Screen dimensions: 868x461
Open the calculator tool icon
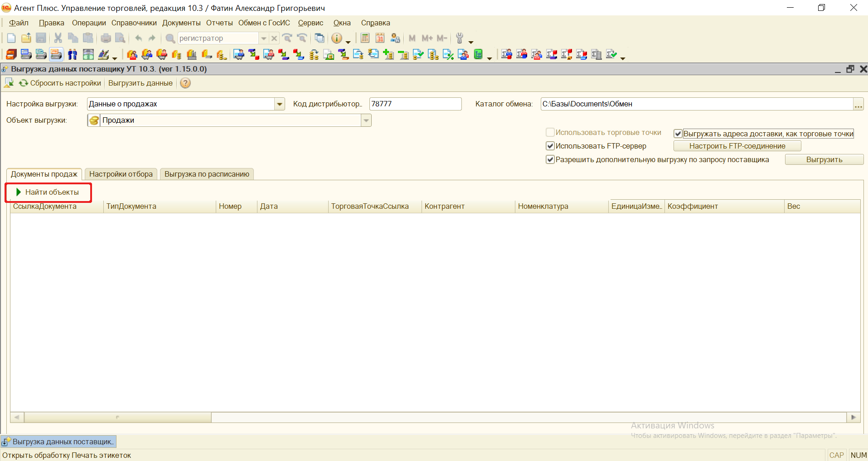tap(365, 38)
